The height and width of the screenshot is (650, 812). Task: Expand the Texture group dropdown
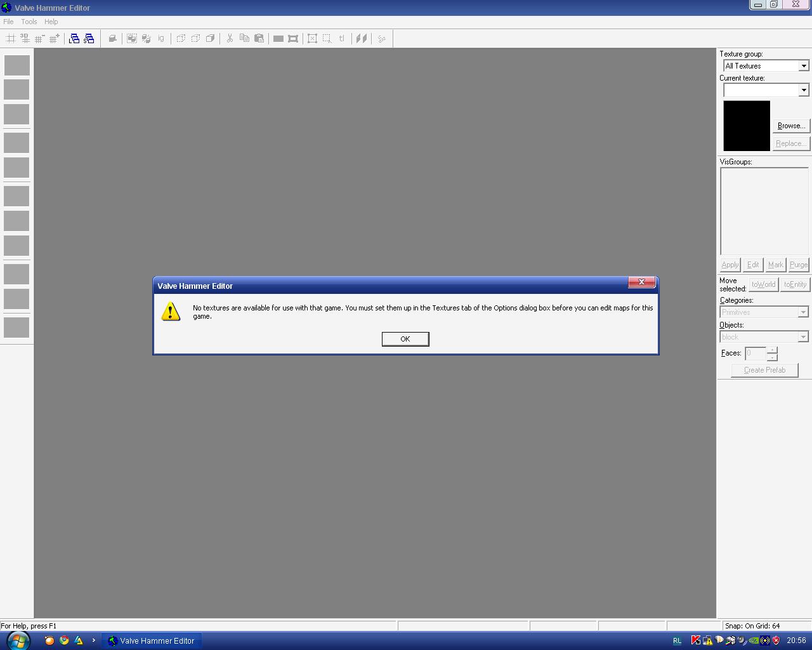pos(804,66)
